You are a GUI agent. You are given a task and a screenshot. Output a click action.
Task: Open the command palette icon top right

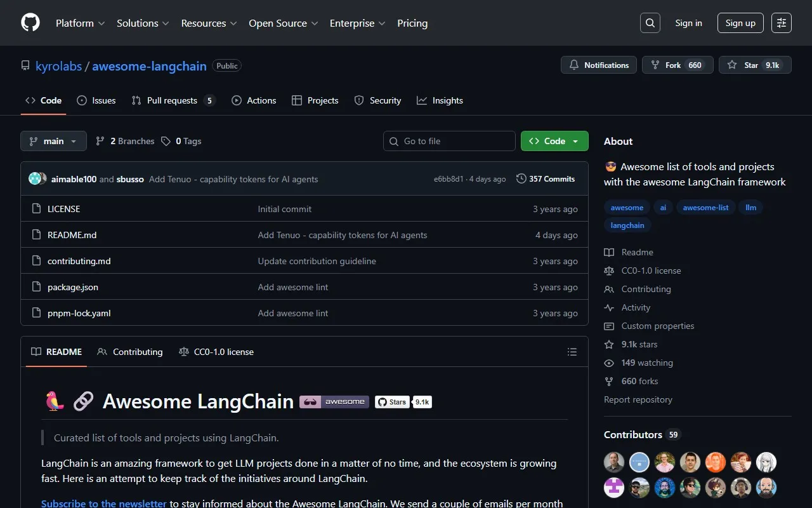[x=781, y=22]
